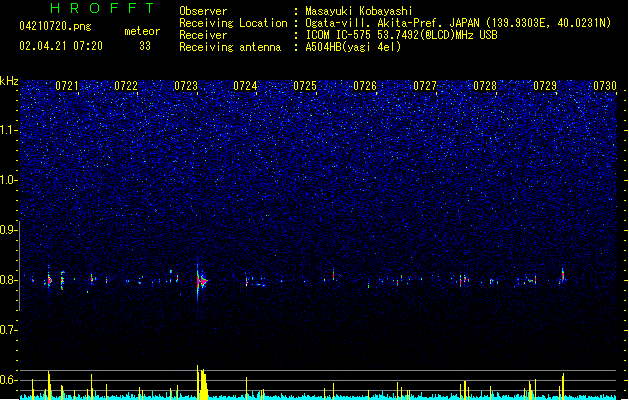
Task: Click the Receiving Location label
Action: click(233, 23)
